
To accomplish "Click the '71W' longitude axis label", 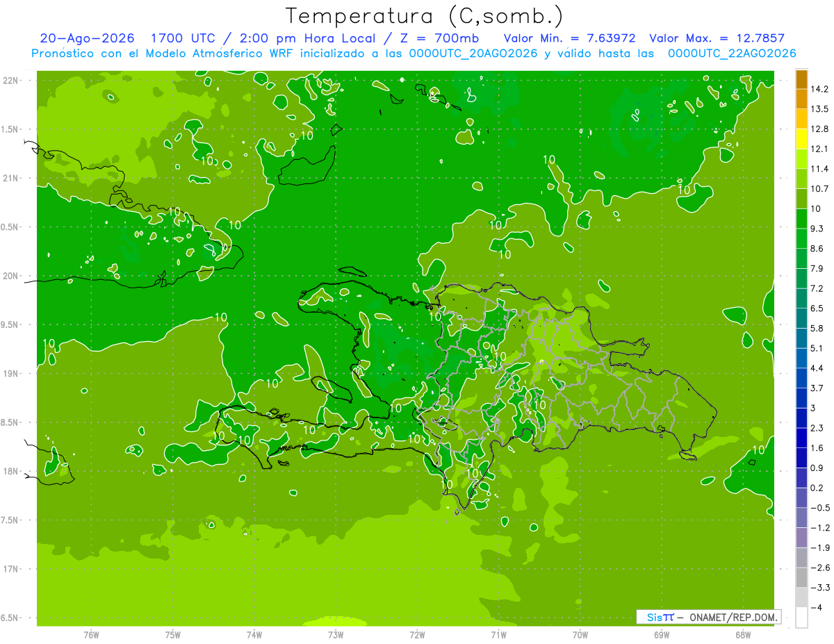I will (498, 634).
